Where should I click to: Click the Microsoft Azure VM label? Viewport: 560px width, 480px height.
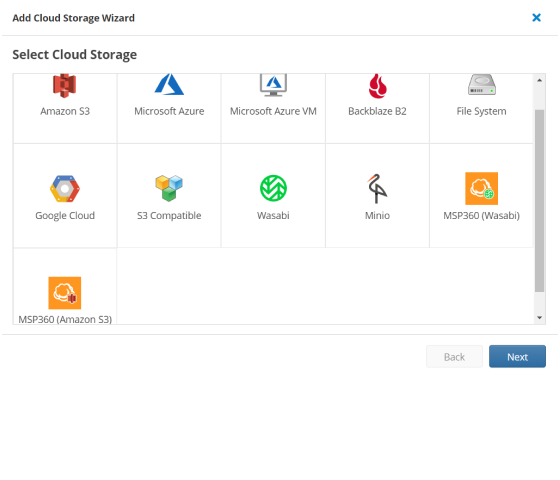[x=273, y=111]
